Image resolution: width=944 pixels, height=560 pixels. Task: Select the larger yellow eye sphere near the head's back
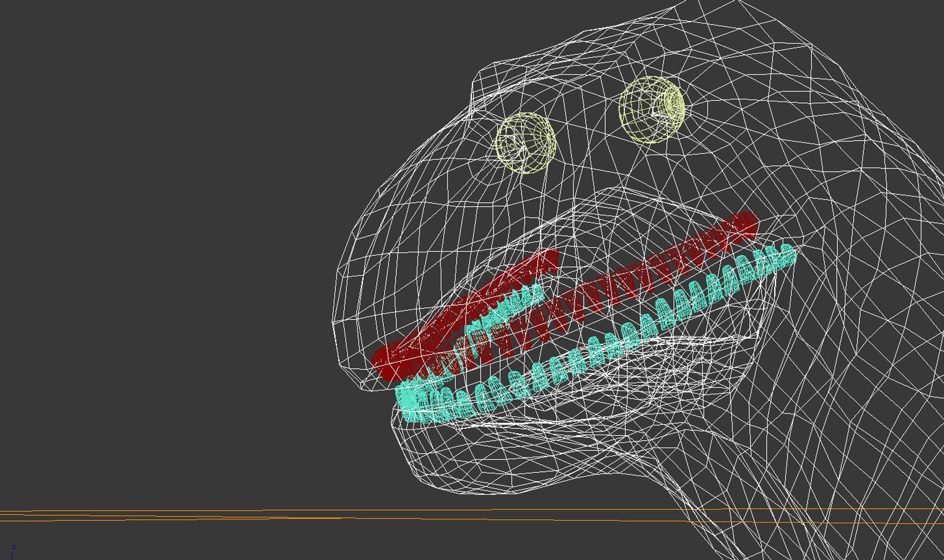(x=652, y=109)
